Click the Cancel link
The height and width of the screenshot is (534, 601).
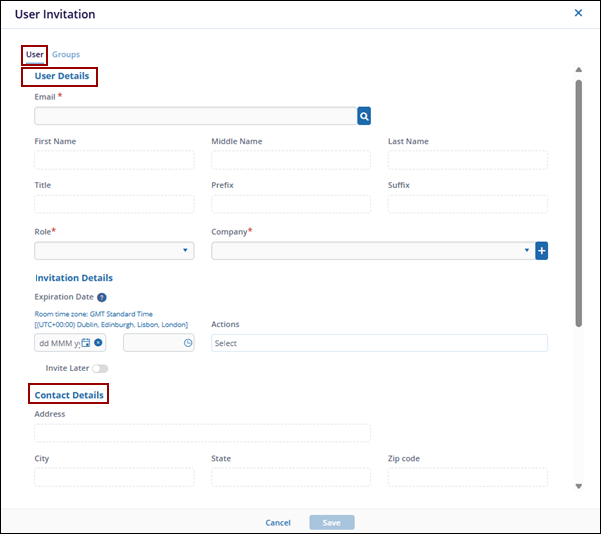pyautogui.click(x=278, y=522)
